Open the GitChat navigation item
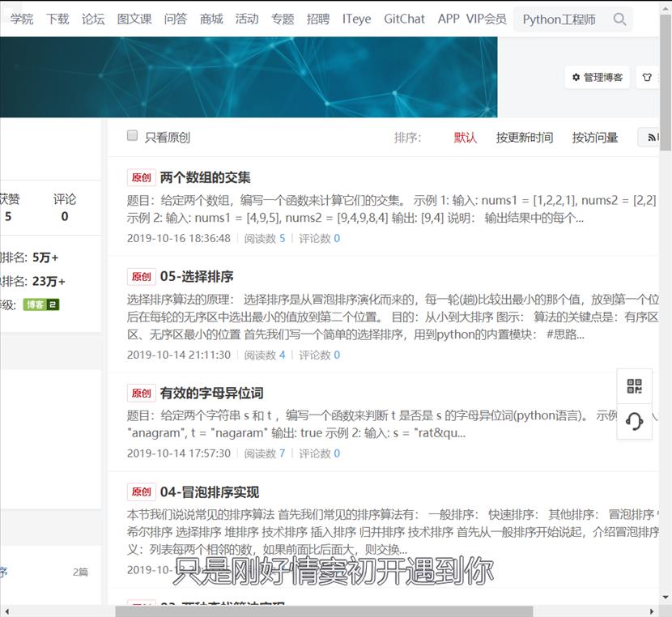The width and height of the screenshot is (672, 617). pos(404,19)
